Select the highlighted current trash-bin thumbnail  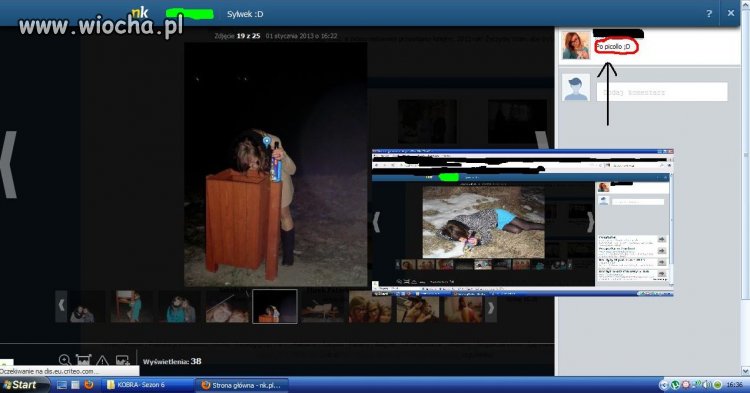(275, 306)
